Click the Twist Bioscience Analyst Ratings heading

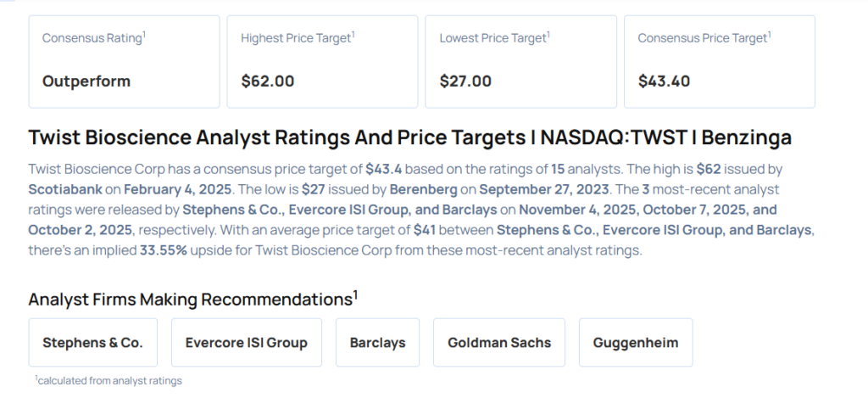(410, 137)
